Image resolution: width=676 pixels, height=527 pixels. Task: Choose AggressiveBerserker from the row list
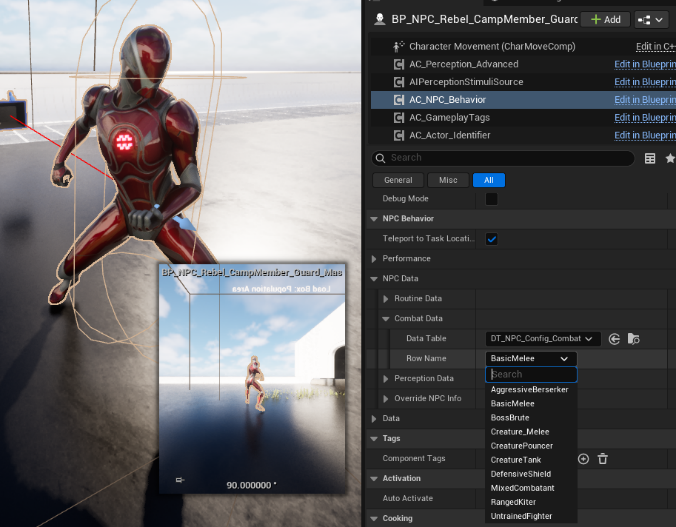[529, 389]
